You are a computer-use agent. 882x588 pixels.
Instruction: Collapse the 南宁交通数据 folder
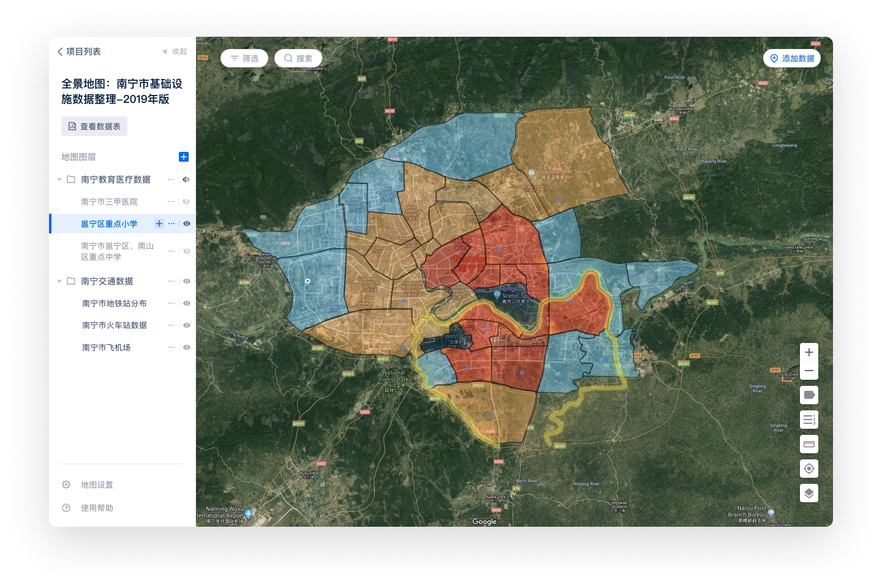pos(59,281)
